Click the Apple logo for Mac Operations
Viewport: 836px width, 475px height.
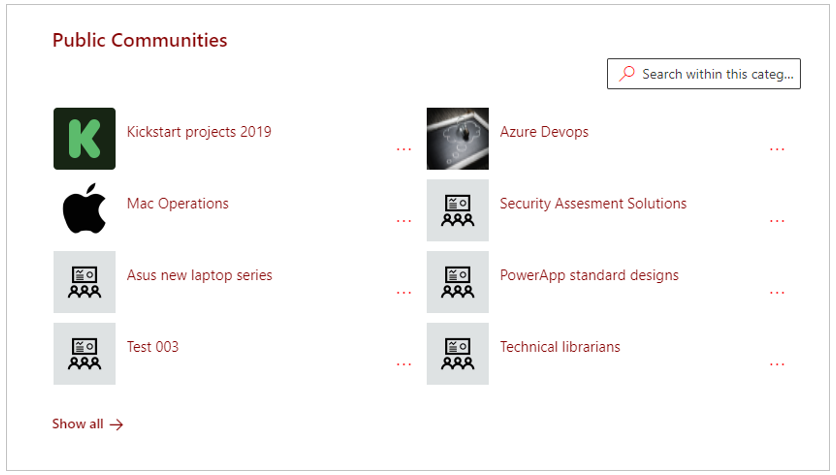pyautogui.click(x=84, y=209)
